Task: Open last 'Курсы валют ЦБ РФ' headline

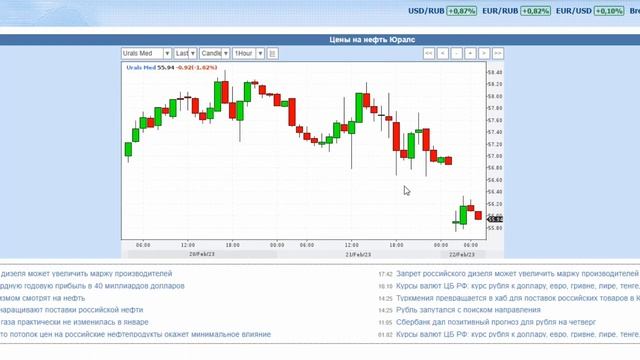Action: 518,334
